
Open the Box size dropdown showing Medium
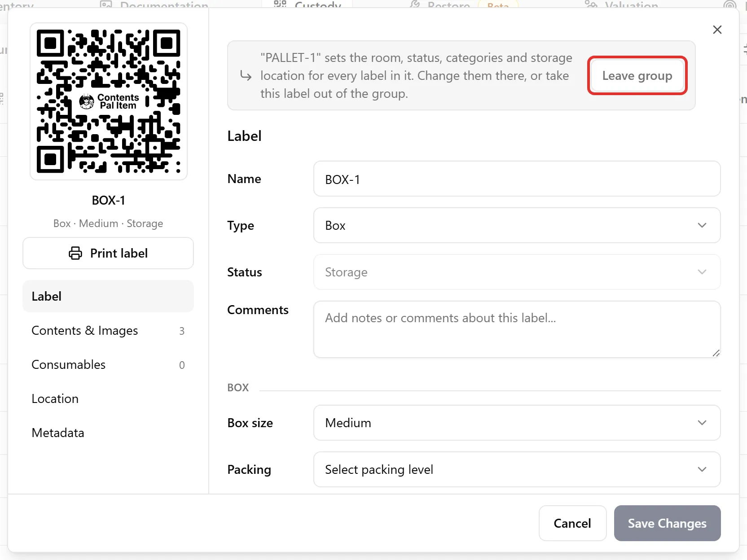pos(517,423)
